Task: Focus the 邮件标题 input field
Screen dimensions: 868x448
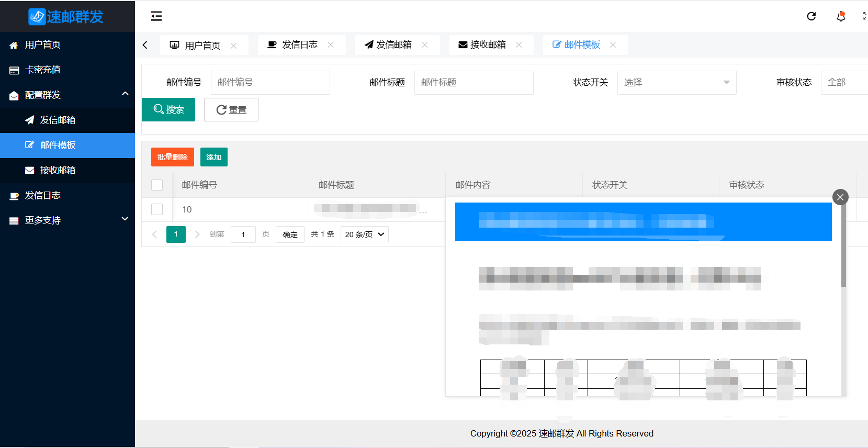Action: click(x=474, y=83)
